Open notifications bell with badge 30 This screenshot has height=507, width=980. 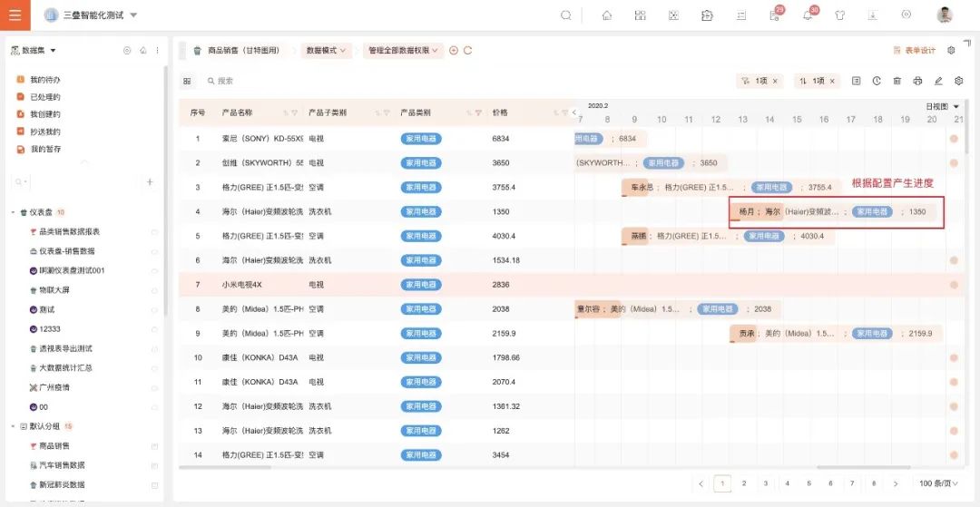click(x=808, y=15)
